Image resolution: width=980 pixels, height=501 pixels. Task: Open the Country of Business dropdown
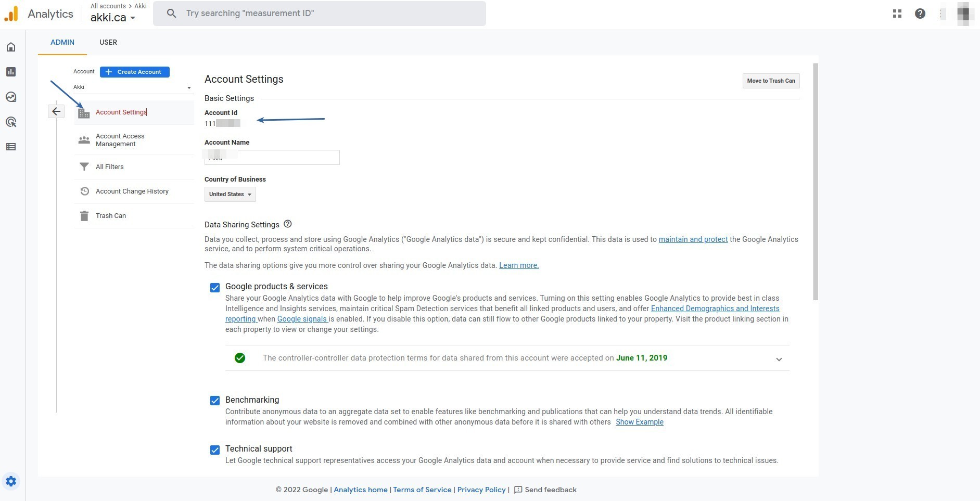(230, 194)
